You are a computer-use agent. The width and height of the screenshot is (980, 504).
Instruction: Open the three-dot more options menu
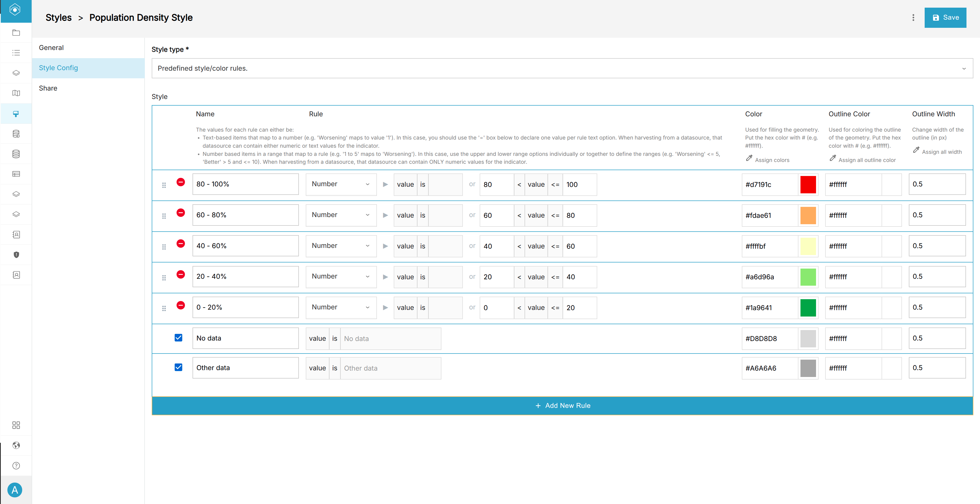coord(913,18)
